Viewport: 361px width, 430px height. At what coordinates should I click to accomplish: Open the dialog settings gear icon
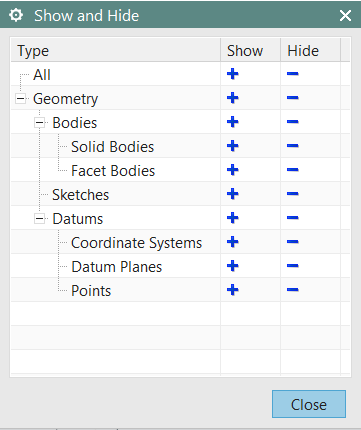click(16, 15)
